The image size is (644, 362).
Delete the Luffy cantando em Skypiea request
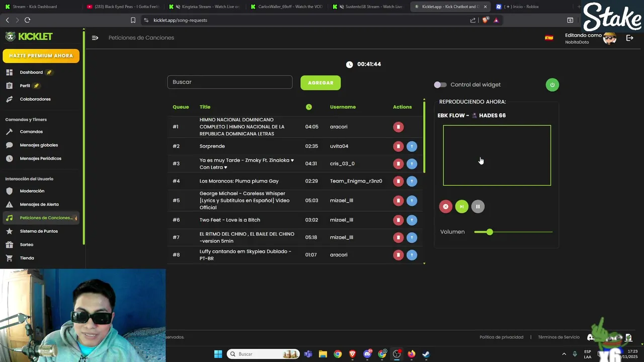[398, 255]
